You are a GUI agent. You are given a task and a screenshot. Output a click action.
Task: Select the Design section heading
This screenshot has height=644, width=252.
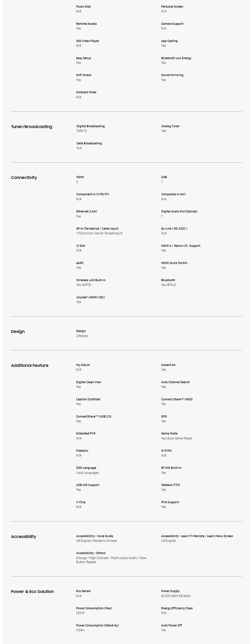coord(18,331)
